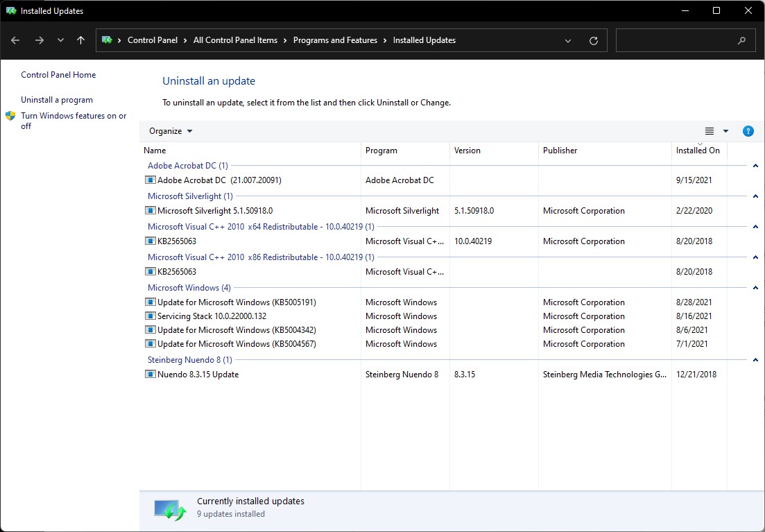
Task: Sort by the Publisher column header
Action: [605, 151]
